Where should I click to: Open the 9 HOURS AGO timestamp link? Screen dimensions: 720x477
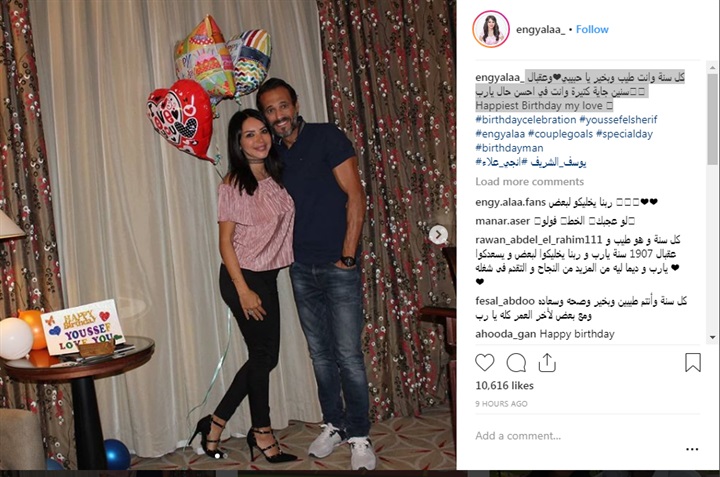tap(501, 404)
